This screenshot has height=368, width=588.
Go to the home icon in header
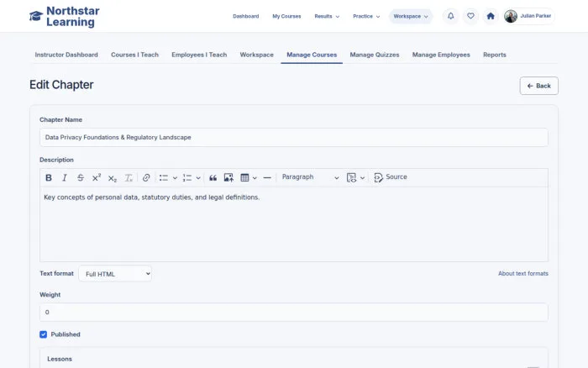pyautogui.click(x=491, y=16)
